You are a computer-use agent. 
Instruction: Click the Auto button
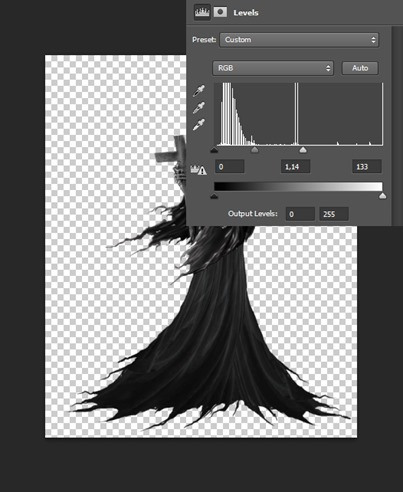pos(360,68)
